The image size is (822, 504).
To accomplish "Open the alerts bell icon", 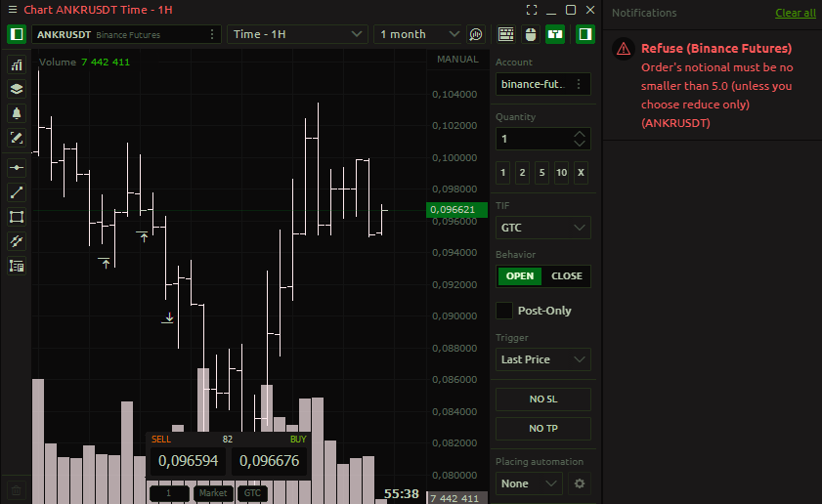I will [17, 113].
